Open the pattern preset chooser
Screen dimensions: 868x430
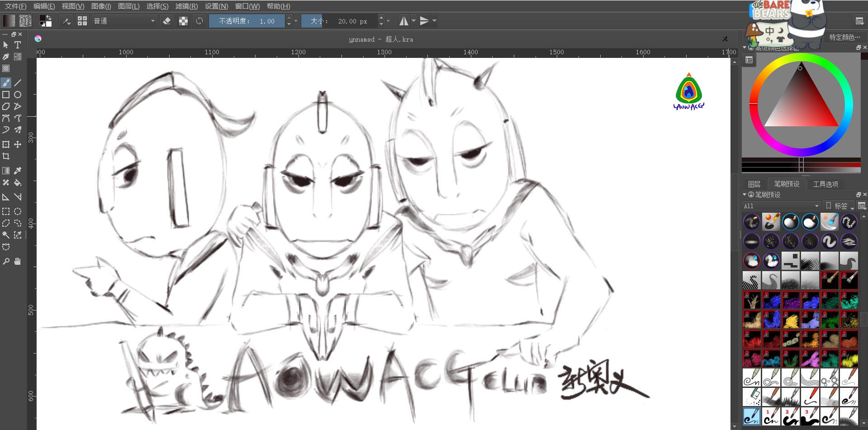click(x=25, y=21)
